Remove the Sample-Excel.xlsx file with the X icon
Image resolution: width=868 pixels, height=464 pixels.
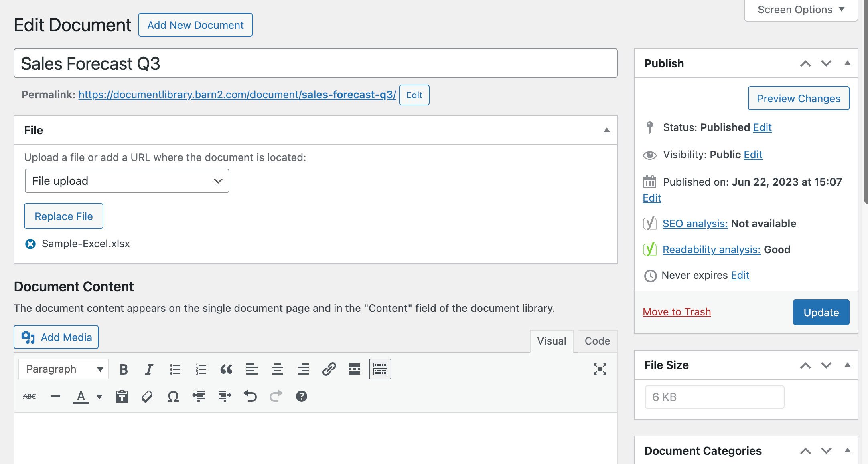(x=30, y=244)
